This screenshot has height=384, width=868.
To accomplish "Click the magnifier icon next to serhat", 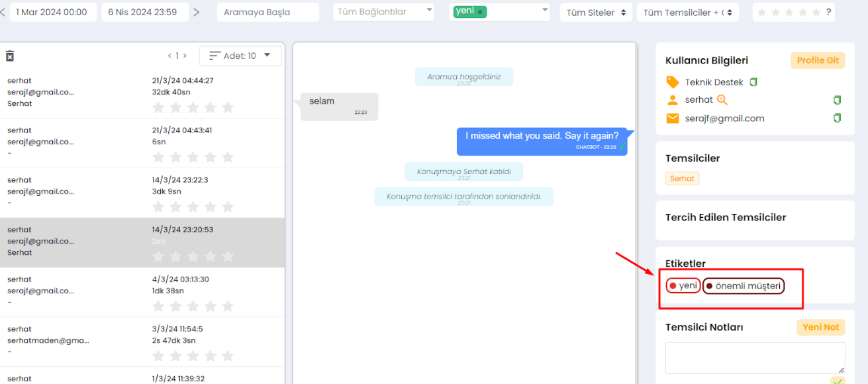I will click(722, 100).
